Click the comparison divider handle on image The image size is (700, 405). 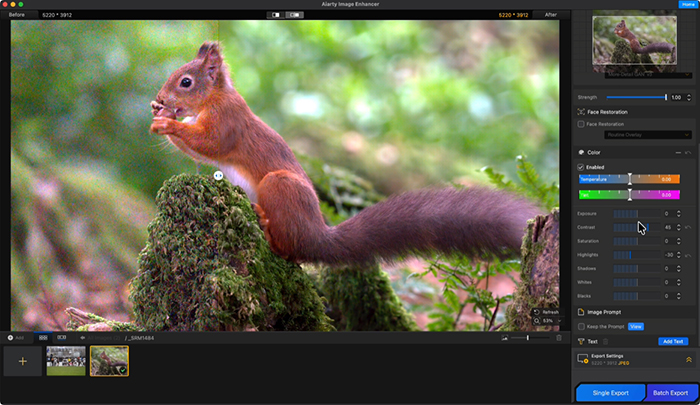point(218,175)
